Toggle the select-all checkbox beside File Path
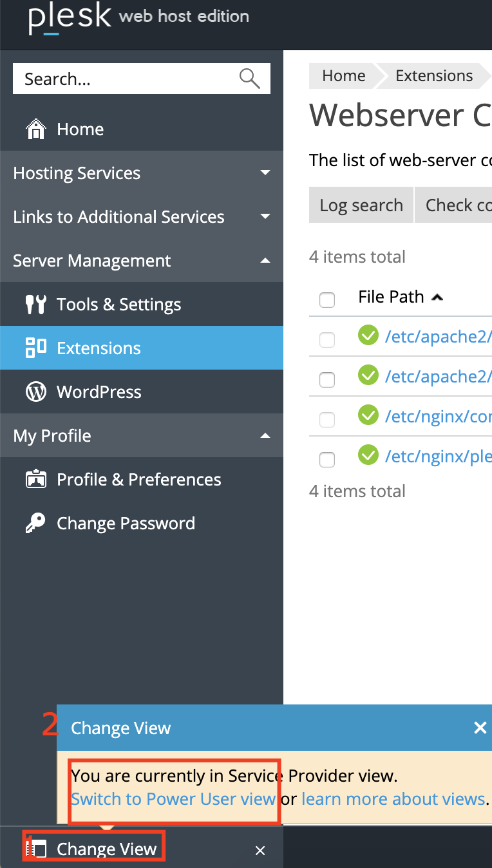Image resolution: width=492 pixels, height=868 pixels. pyautogui.click(x=327, y=299)
